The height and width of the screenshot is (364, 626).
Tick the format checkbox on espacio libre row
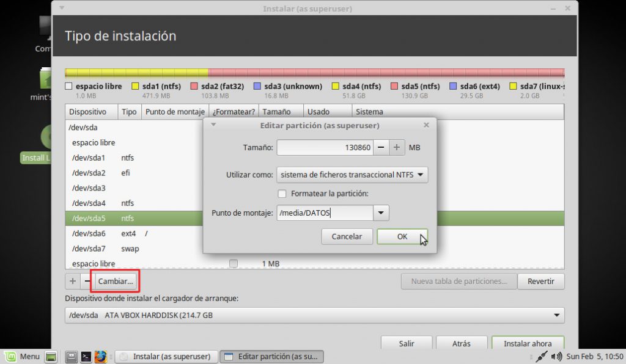233,263
